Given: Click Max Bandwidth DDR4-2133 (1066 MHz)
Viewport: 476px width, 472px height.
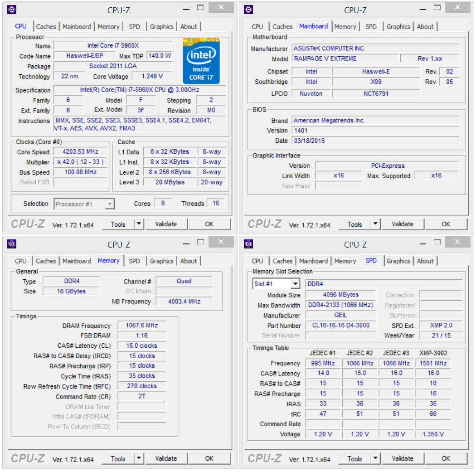Looking at the screenshot, I should click(x=340, y=305).
